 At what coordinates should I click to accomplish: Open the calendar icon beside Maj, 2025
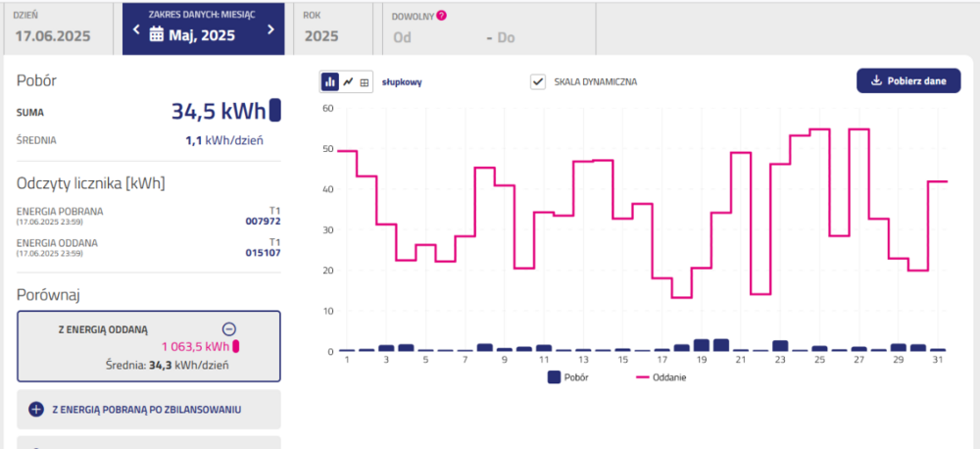point(157,35)
